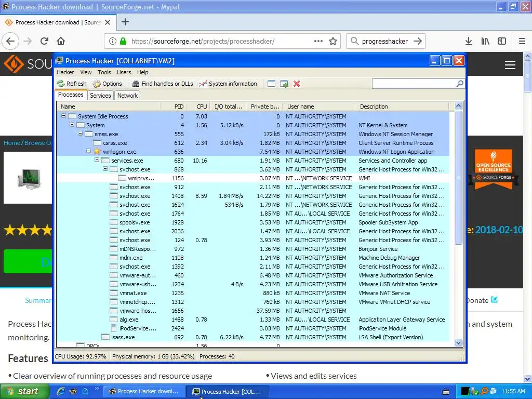Select the mdm.exe process row

click(x=253, y=258)
